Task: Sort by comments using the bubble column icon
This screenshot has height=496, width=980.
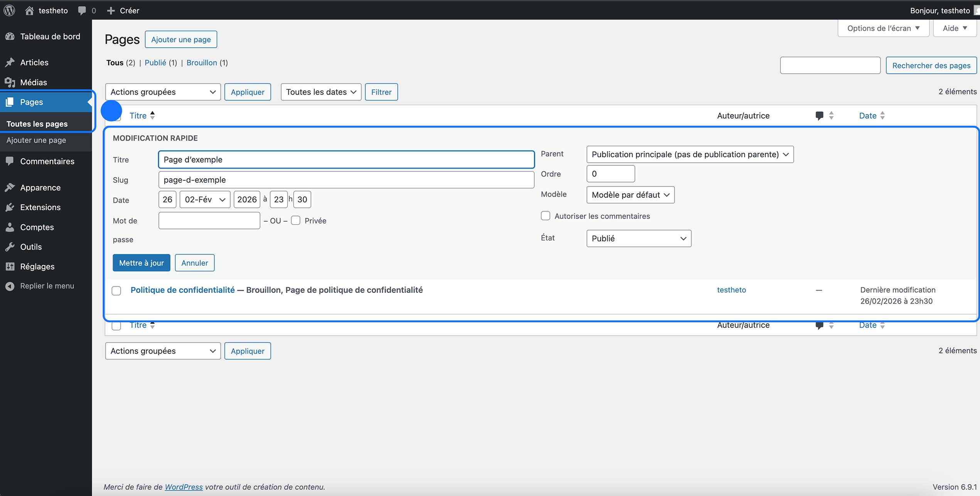Action: (820, 115)
